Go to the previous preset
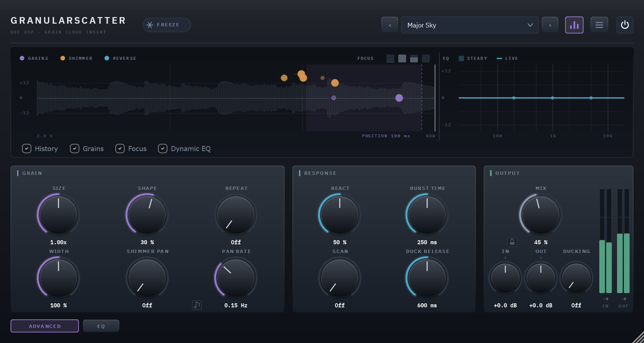 [390, 25]
